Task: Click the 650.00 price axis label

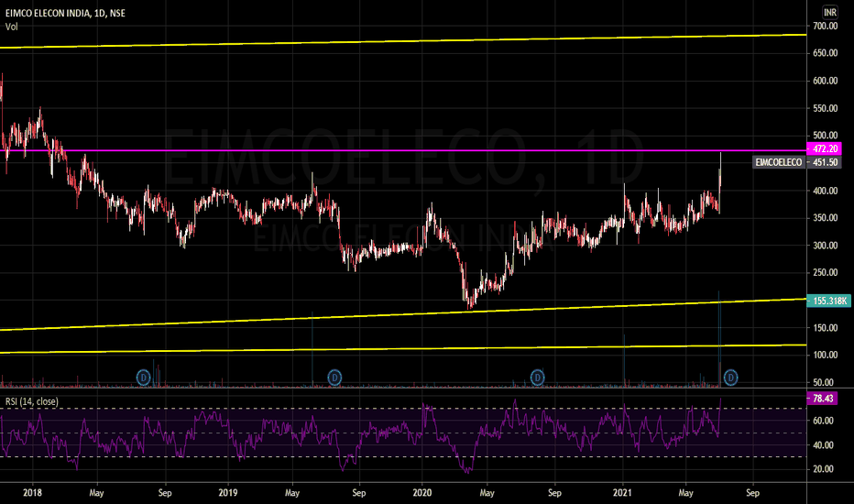Action: pyautogui.click(x=825, y=53)
